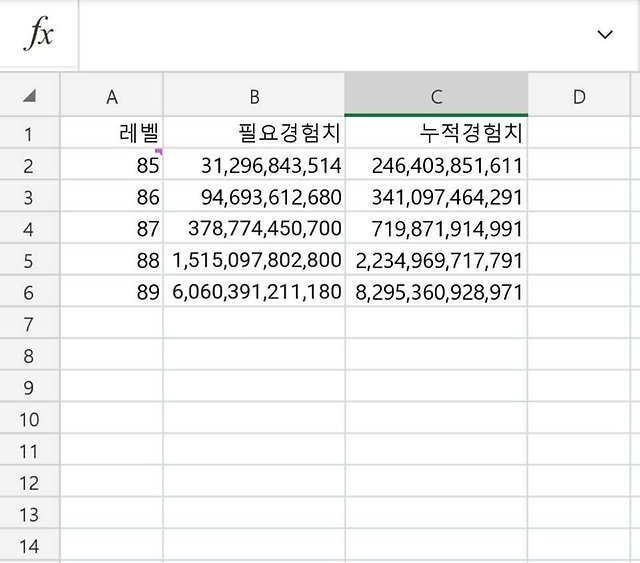Select cell with value 719,871,914,991

pyautogui.click(x=436, y=229)
